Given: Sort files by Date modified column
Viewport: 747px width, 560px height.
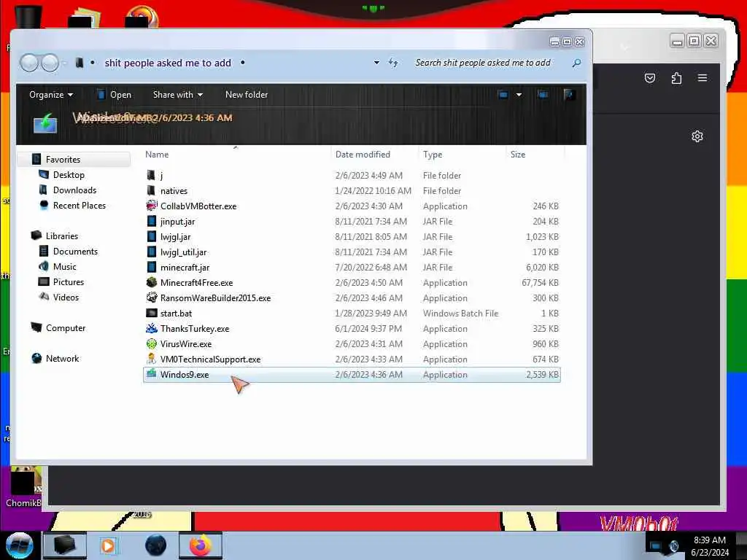Looking at the screenshot, I should 363,155.
